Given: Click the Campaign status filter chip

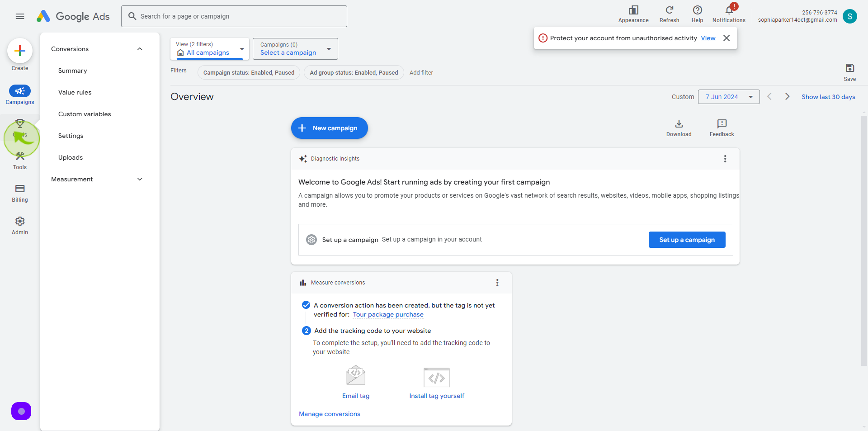Looking at the screenshot, I should pyautogui.click(x=249, y=72).
